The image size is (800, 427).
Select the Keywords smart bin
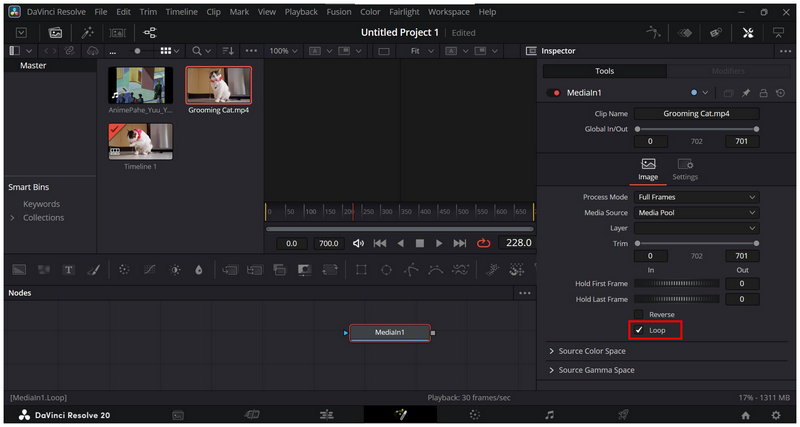pos(41,204)
